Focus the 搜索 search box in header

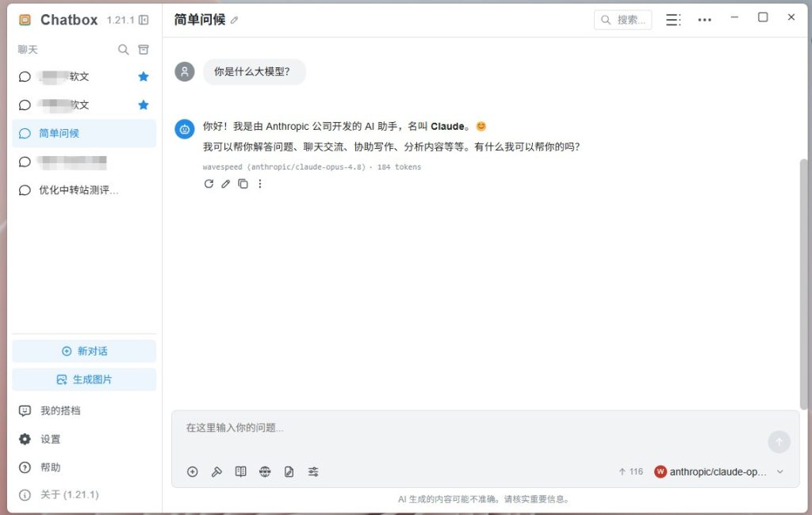tap(622, 20)
